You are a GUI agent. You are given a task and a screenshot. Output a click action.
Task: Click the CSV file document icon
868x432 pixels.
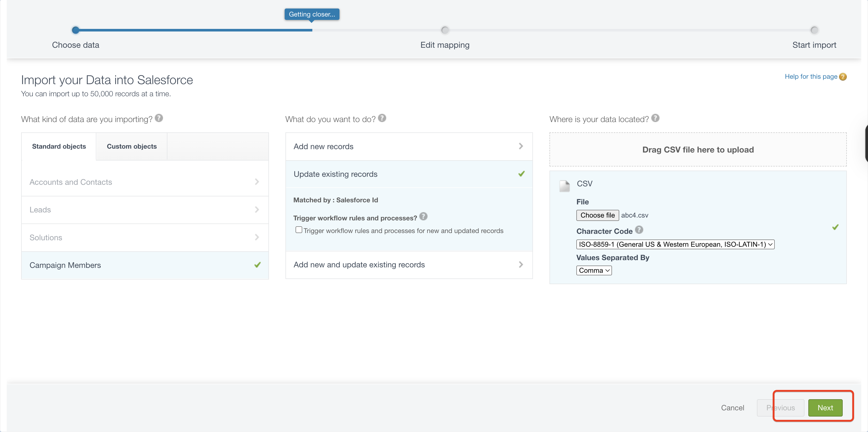(564, 186)
